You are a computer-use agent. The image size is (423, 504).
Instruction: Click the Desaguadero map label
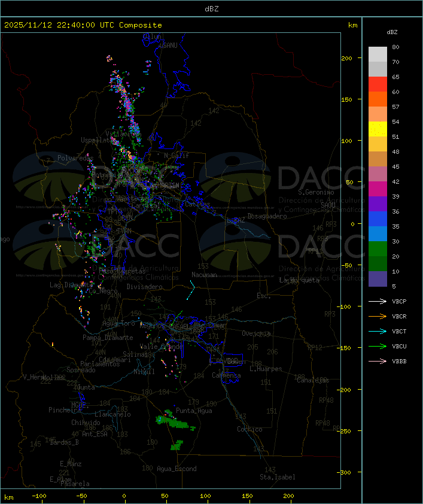[267, 216]
